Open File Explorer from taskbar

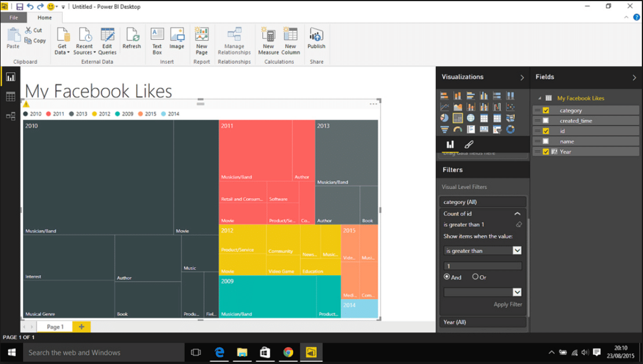point(243,352)
